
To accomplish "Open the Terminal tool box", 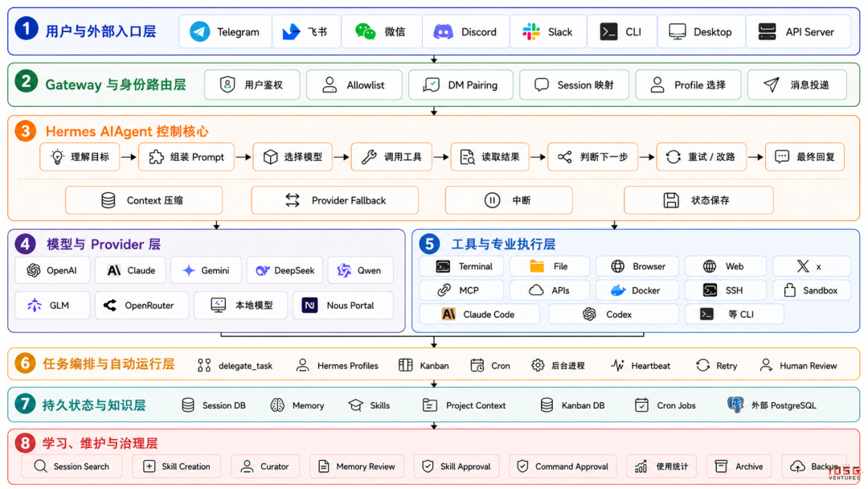I will point(461,266).
